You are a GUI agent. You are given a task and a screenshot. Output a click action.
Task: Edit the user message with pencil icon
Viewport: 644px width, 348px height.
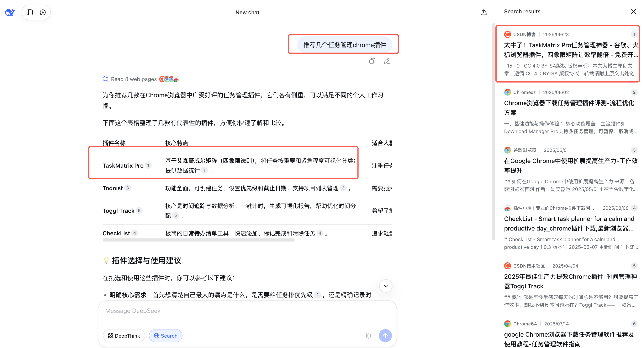387,61
